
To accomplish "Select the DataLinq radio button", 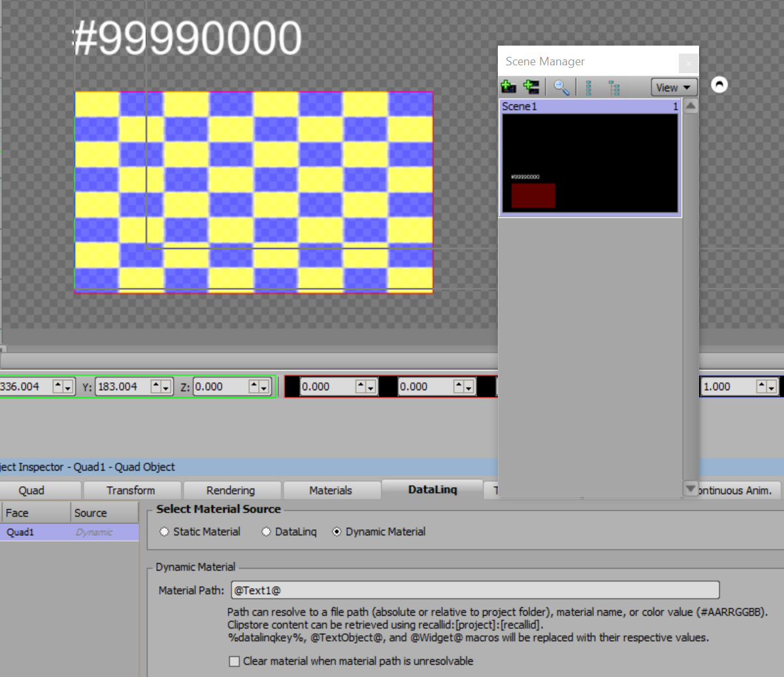I will (267, 532).
